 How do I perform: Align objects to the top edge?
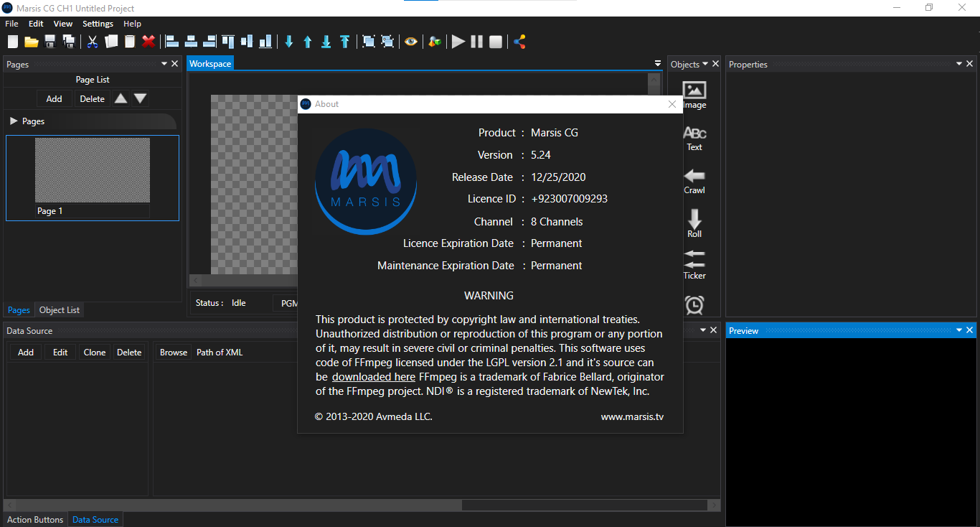pyautogui.click(x=228, y=42)
